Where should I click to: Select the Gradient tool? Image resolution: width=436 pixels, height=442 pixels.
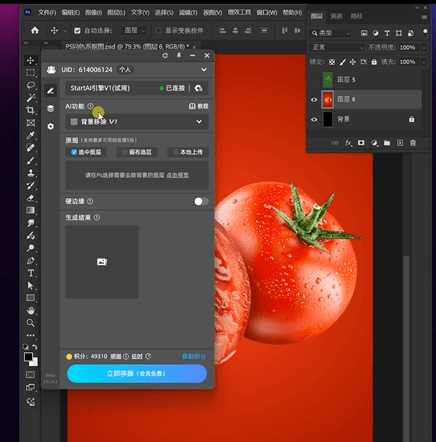coord(31,210)
